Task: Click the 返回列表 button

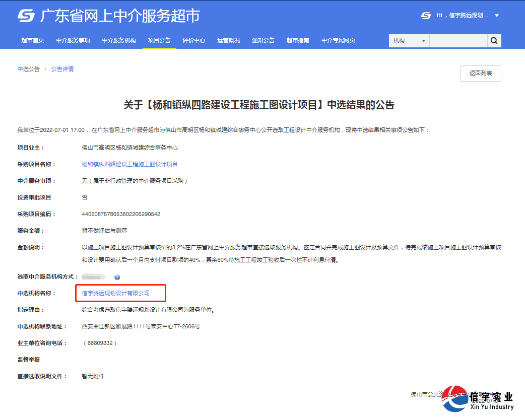Action: [480, 73]
